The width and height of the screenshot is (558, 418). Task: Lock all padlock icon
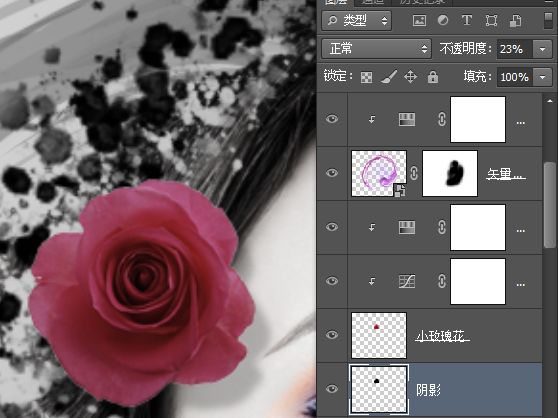click(x=433, y=77)
